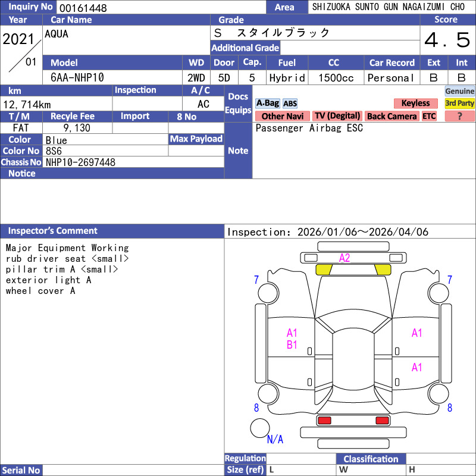Click the red left tail light on diagram

click(x=324, y=421)
